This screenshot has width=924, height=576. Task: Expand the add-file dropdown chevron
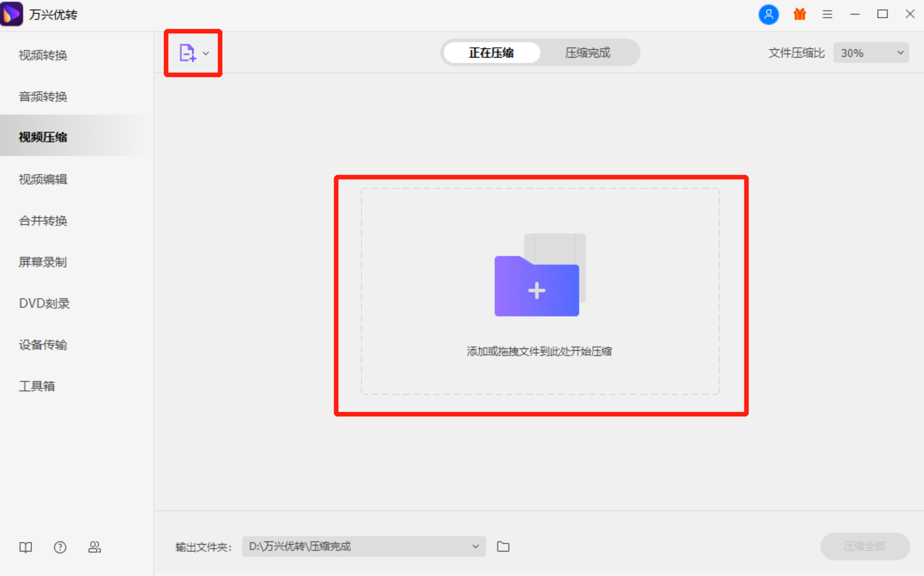[205, 54]
